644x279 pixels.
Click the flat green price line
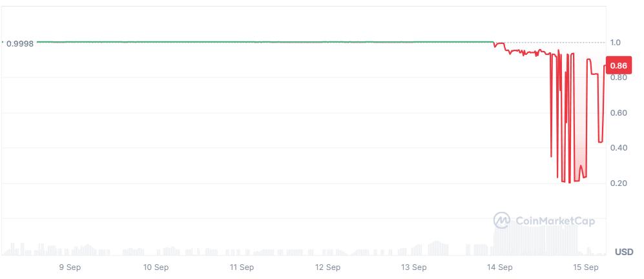tap(258, 42)
